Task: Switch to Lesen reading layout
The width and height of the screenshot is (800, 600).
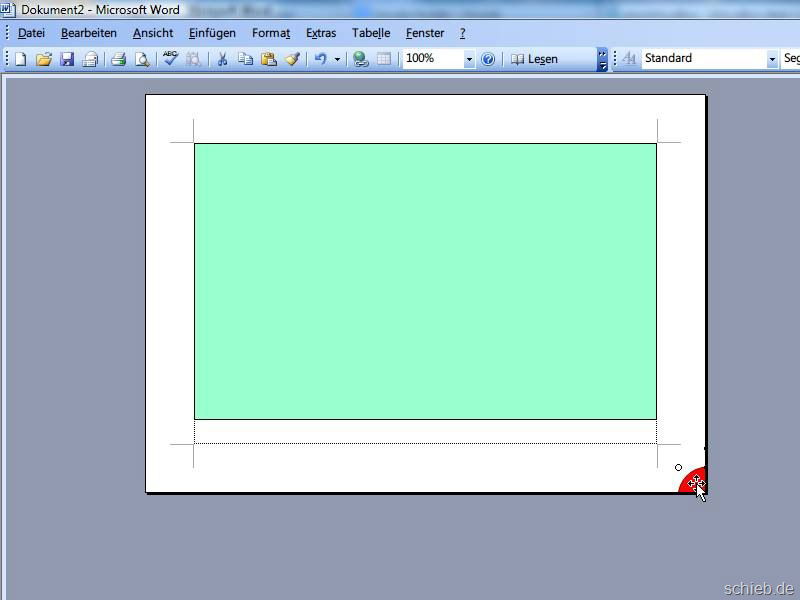Action: [534, 59]
